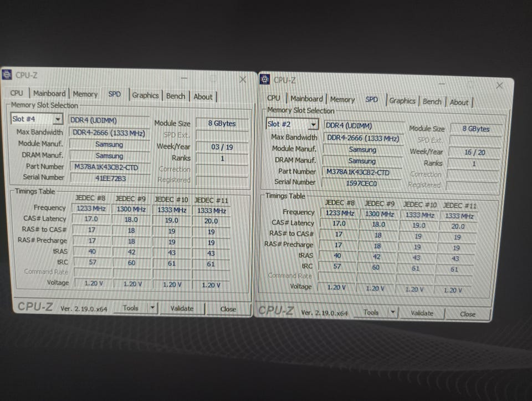
Task: Click version text Ver. 2.19.0.x64 in left window
Action: pyautogui.click(x=84, y=308)
